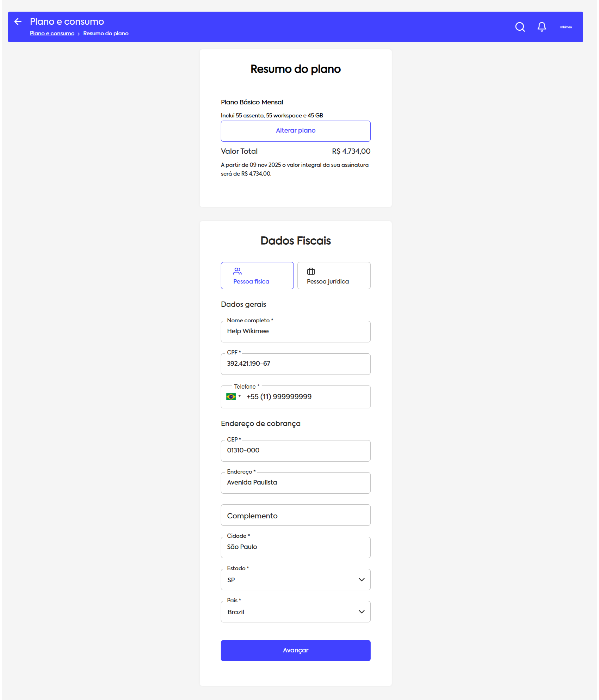Select the Pessoa física tab
The width and height of the screenshot is (599, 700).
pos(257,276)
